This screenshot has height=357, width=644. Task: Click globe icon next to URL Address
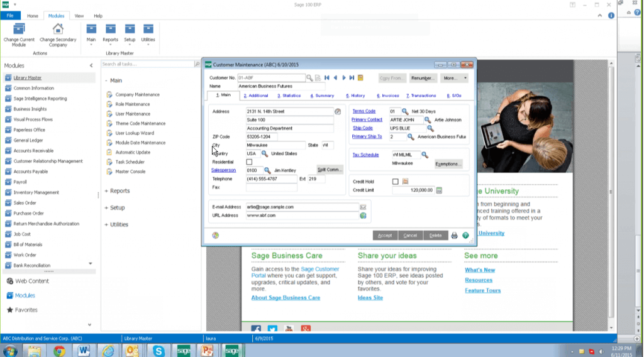363,216
